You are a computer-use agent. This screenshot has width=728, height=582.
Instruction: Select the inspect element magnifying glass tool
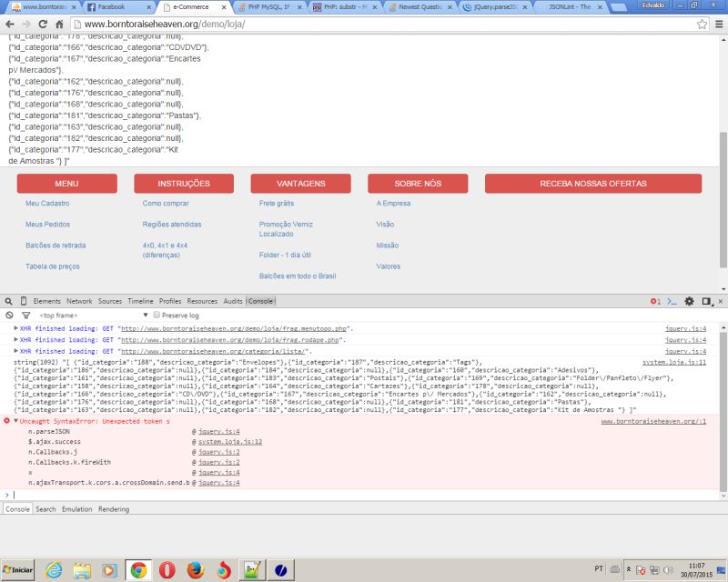pyautogui.click(x=7, y=301)
